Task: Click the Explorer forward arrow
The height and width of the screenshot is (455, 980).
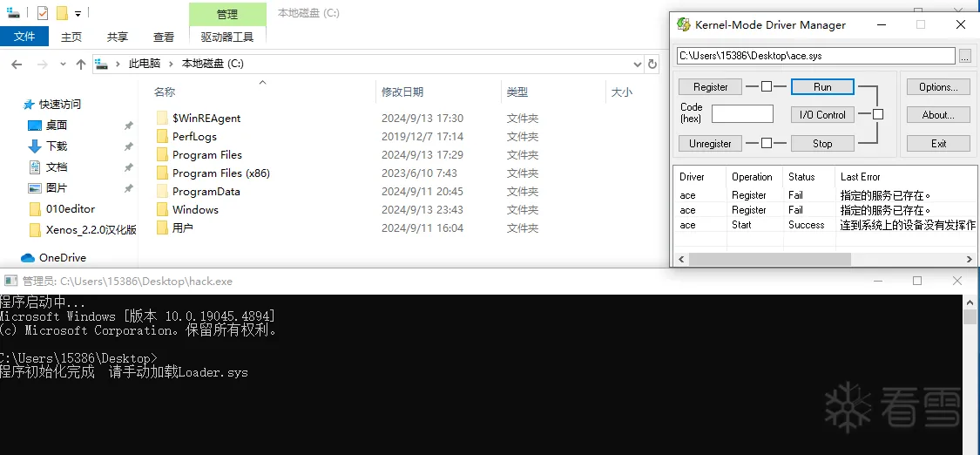Action: tap(42, 64)
